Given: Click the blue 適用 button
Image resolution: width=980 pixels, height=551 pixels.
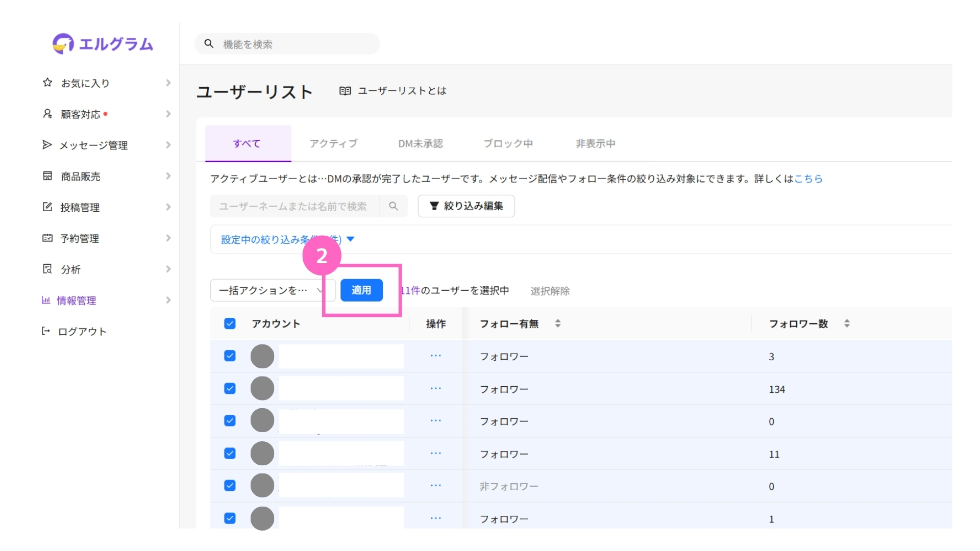Looking at the screenshot, I should (361, 290).
